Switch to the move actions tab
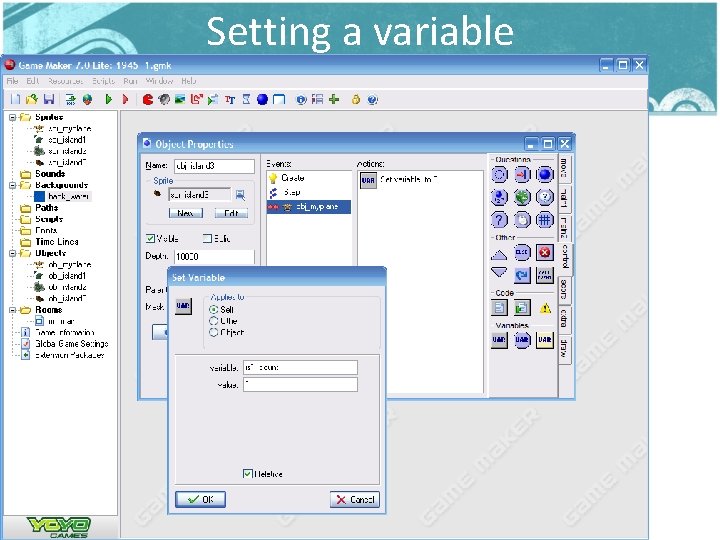Viewport: 720px width, 540px height. pyautogui.click(x=564, y=168)
